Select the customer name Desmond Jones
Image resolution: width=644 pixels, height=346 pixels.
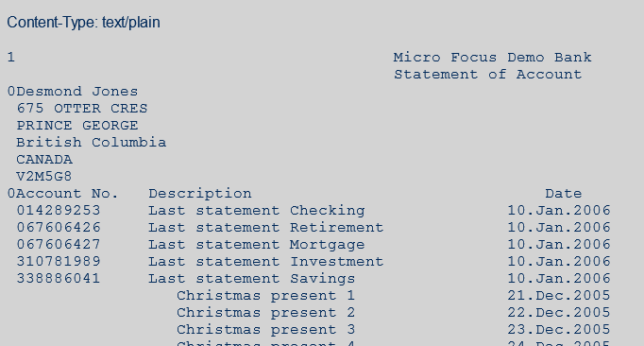tap(77, 92)
